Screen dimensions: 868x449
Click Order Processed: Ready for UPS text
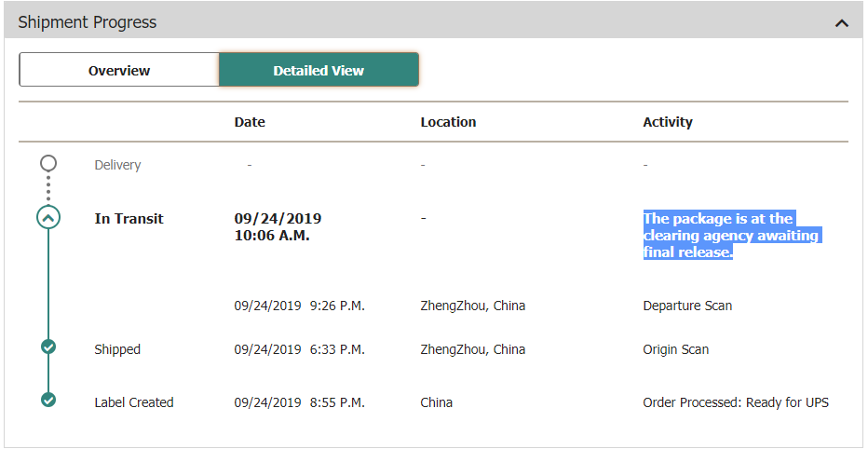coord(736,402)
